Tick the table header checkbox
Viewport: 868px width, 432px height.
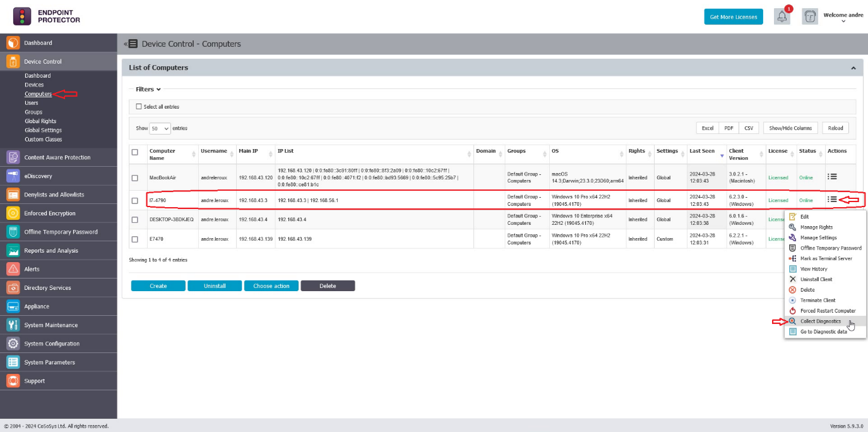click(x=134, y=152)
